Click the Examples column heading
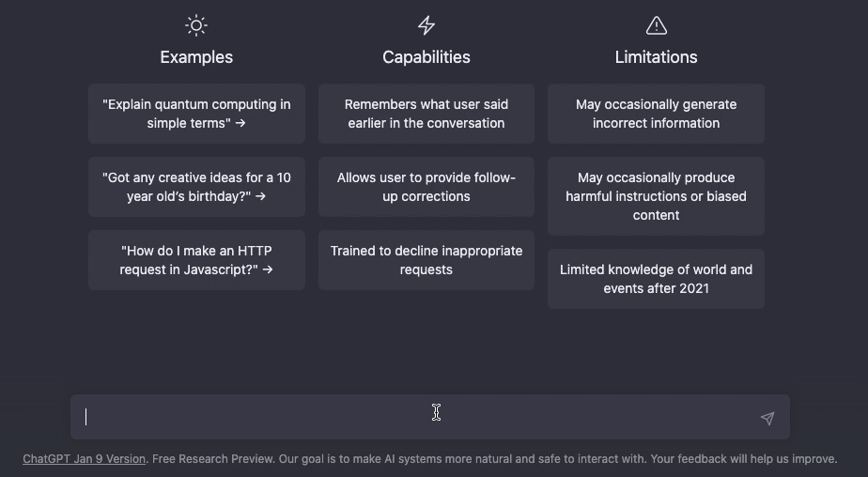 196,57
